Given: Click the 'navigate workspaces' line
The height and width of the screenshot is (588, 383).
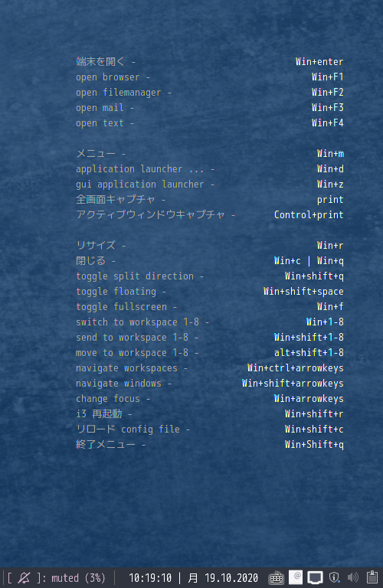Looking at the screenshot, I should 132,368.
